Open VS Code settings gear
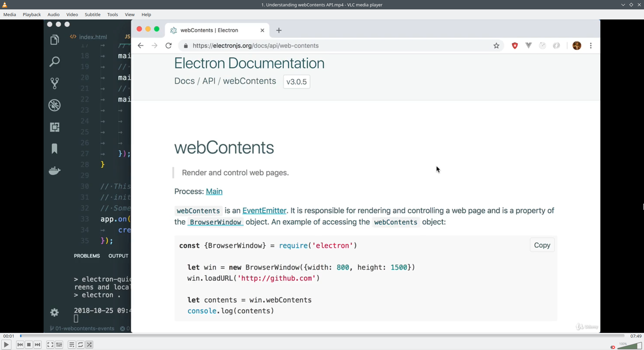644x350 pixels. [54, 312]
